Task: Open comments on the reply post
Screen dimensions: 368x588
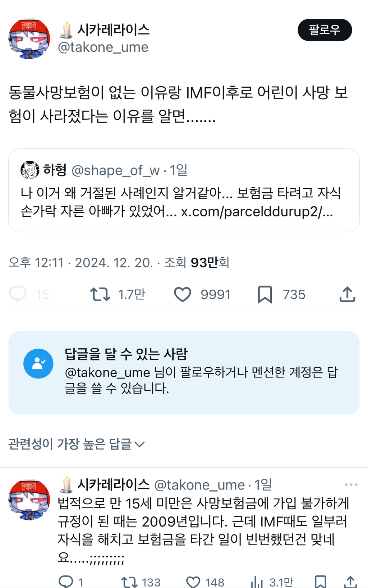Action: 66,581
